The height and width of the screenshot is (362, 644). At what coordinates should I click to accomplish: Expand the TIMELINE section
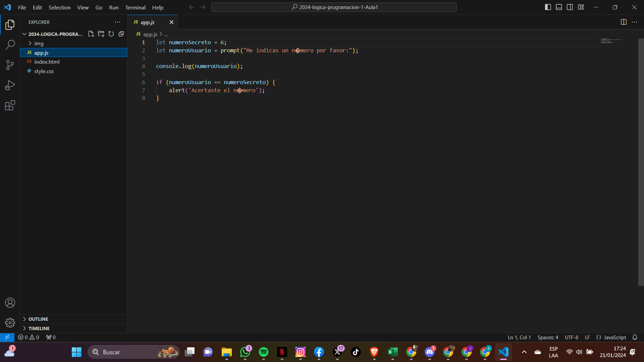coord(73,328)
